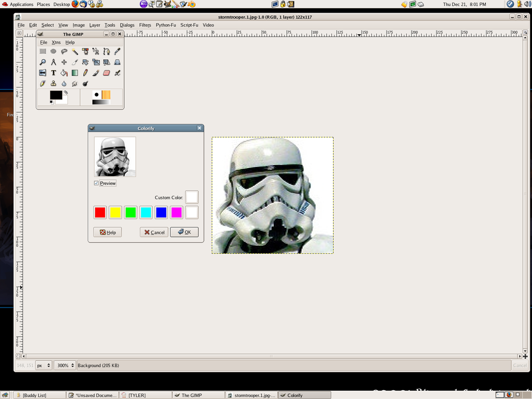
Task: Open the Xtns menu in toolbox
Action: (x=56, y=42)
